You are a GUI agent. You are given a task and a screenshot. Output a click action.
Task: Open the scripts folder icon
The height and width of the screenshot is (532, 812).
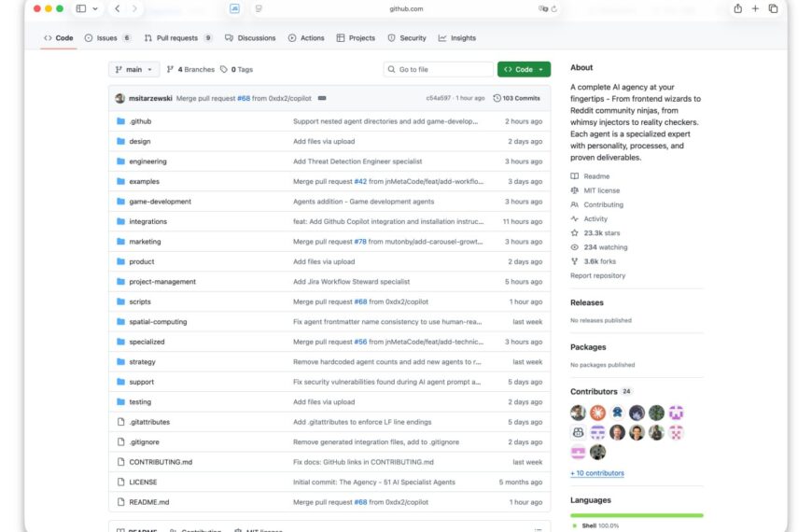(120, 301)
